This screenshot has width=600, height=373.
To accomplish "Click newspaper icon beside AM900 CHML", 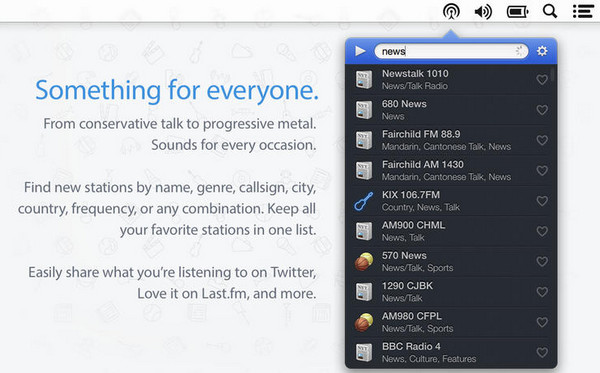I will pyautogui.click(x=364, y=231).
